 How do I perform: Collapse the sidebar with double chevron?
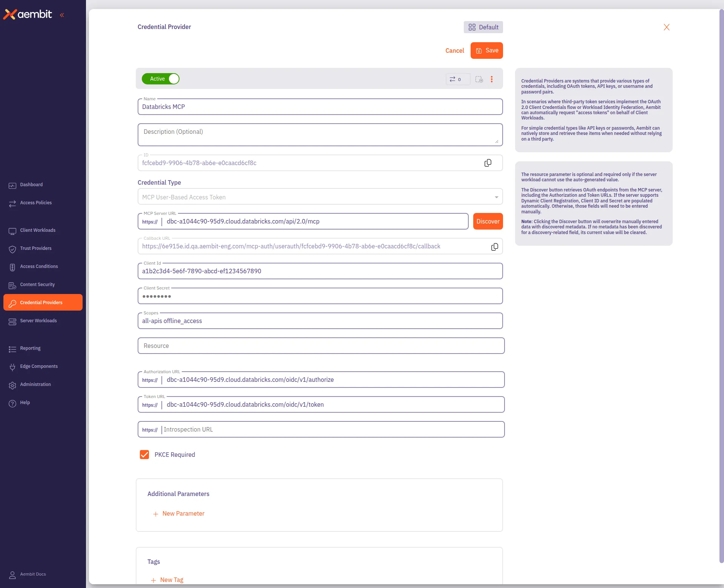(x=62, y=15)
